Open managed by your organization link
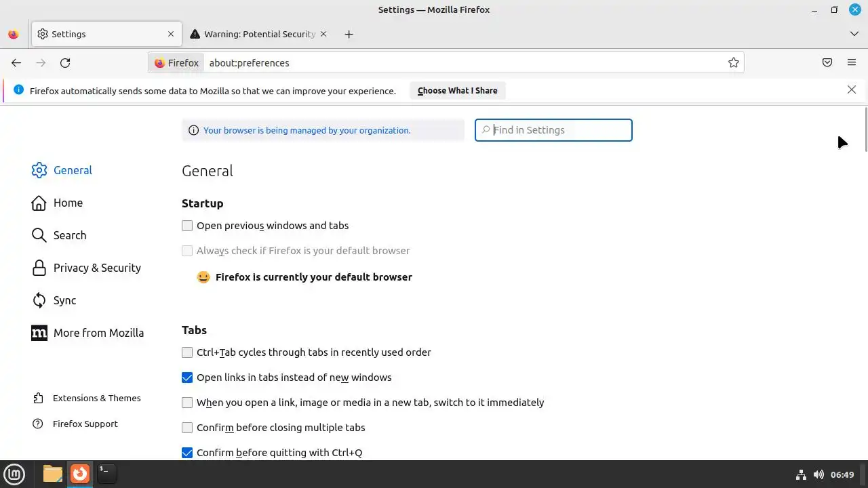Viewport: 868px width, 488px height. click(x=307, y=130)
